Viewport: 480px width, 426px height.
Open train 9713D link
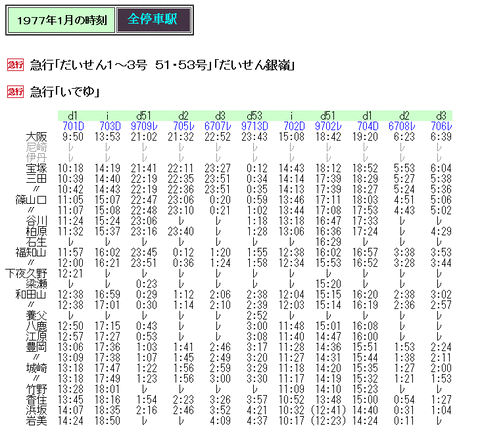(255, 126)
